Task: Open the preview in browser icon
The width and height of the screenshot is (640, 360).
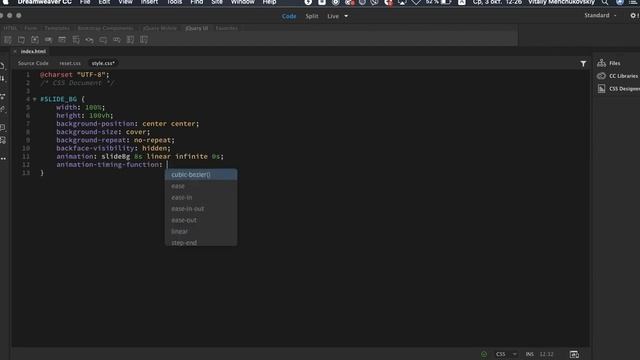Action: coord(574,354)
